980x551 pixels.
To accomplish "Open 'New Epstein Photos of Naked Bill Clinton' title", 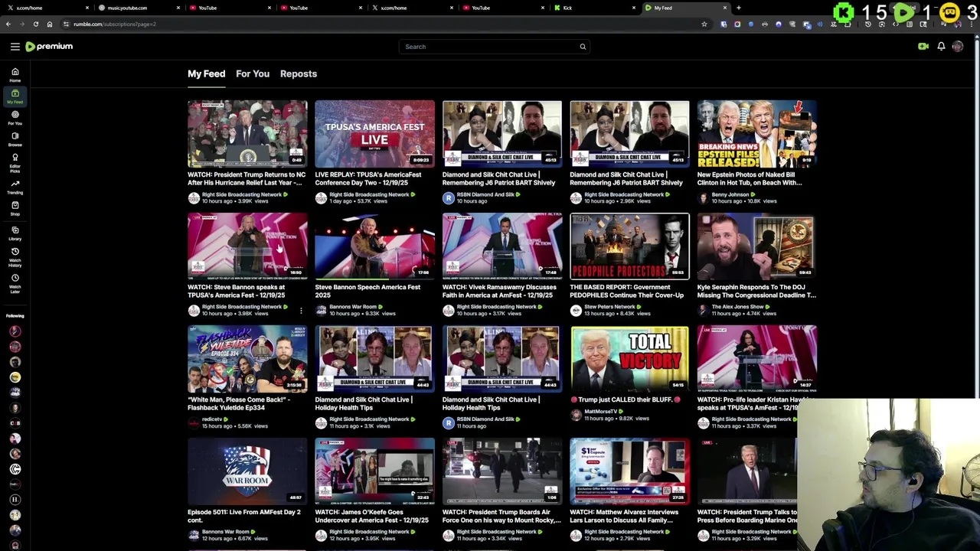I will click(x=750, y=178).
